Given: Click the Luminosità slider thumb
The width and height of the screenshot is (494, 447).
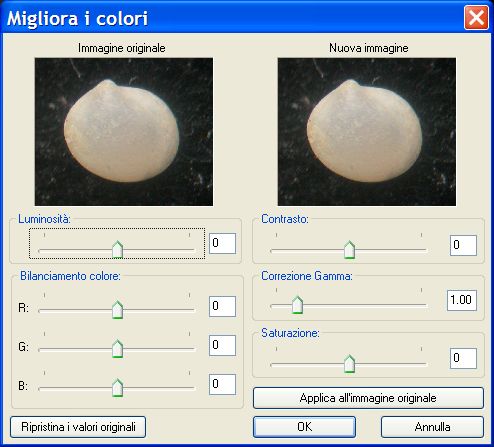Looking at the screenshot, I should [117, 250].
